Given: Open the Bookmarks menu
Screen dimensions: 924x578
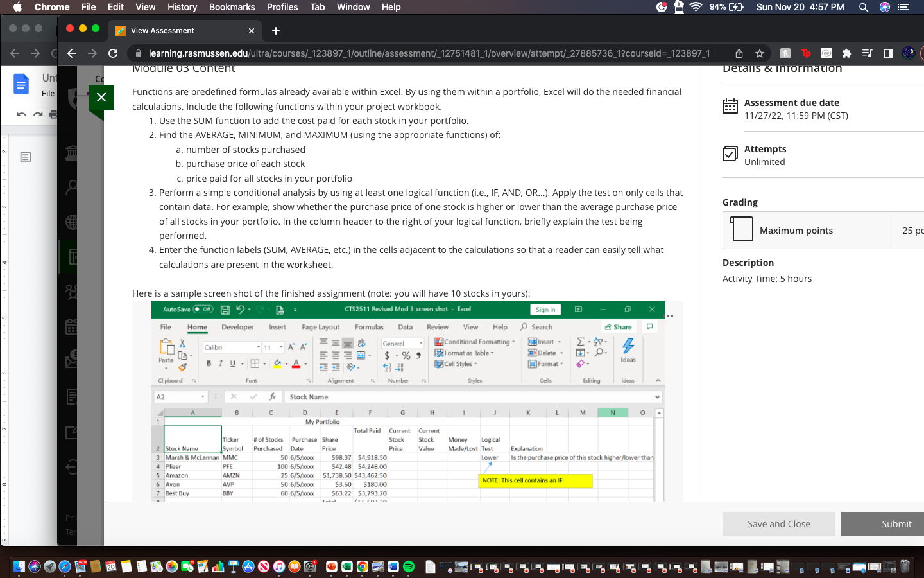Looking at the screenshot, I should pos(232,7).
